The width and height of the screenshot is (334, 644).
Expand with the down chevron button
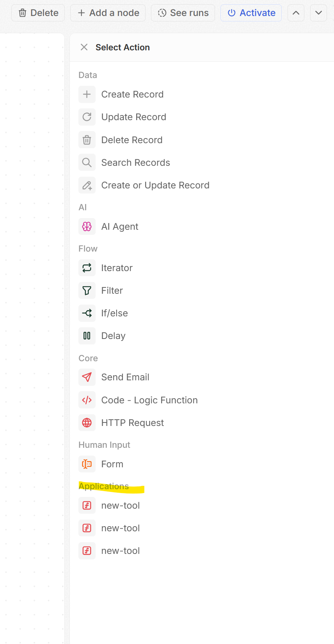click(x=318, y=13)
